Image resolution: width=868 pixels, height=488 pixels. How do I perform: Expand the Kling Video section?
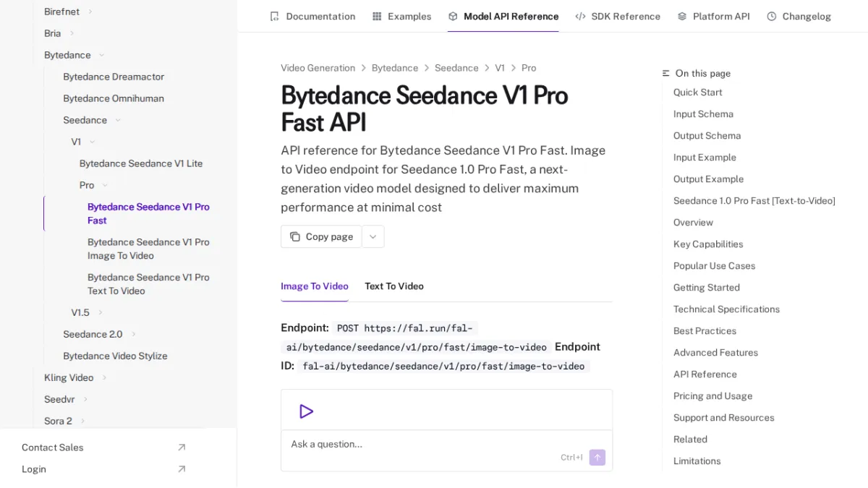tap(104, 377)
